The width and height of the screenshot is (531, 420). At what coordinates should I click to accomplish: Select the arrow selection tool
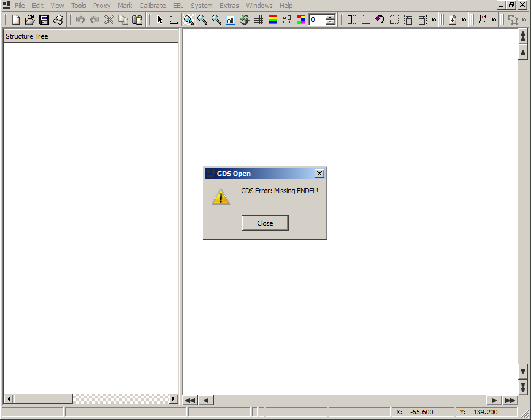click(159, 19)
